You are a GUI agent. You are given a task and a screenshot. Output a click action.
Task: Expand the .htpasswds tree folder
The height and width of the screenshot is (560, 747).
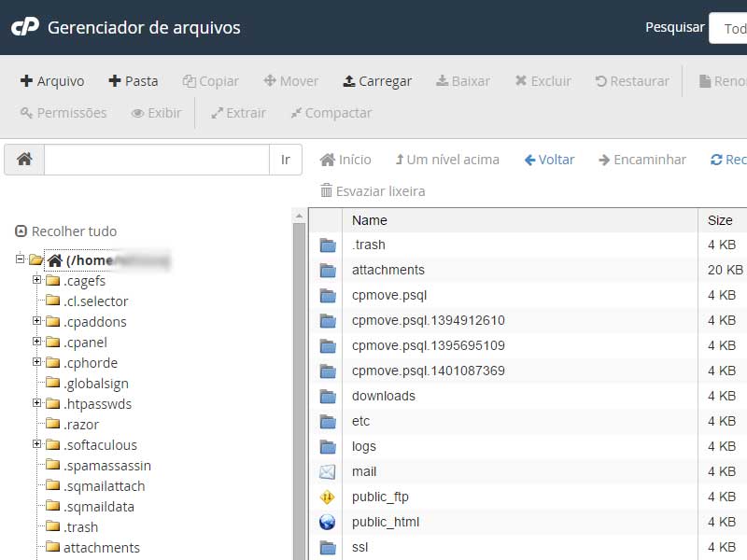(36, 403)
